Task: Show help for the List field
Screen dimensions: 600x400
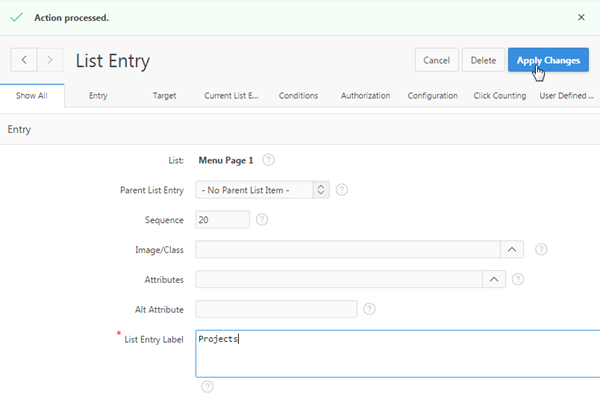Action: (268, 160)
